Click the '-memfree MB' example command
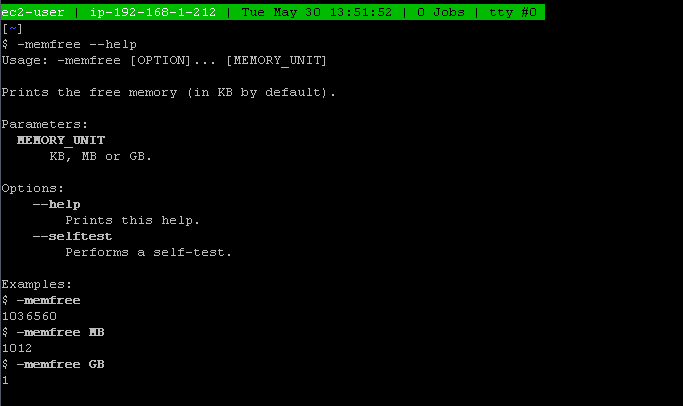 pos(61,332)
